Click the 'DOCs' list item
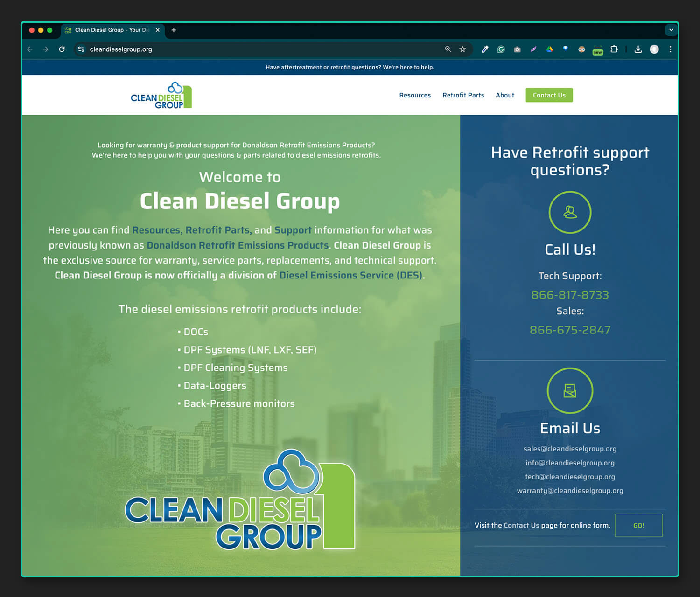Image resolution: width=700 pixels, height=597 pixels. click(x=196, y=332)
